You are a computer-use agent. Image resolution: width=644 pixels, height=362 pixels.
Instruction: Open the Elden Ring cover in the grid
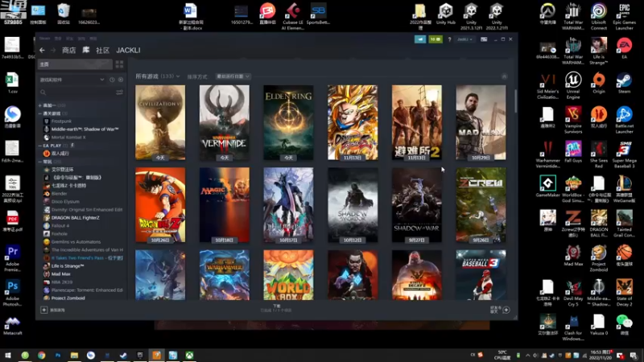[x=288, y=122]
